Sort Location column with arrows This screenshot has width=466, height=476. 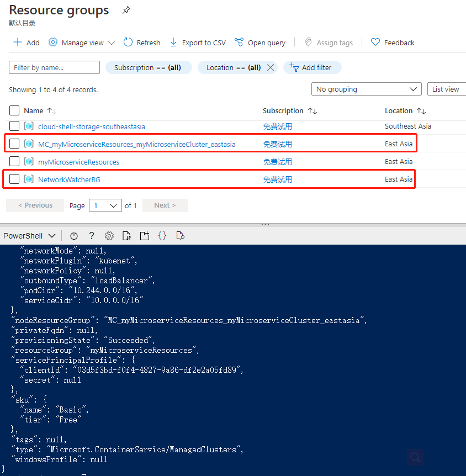[x=421, y=111]
